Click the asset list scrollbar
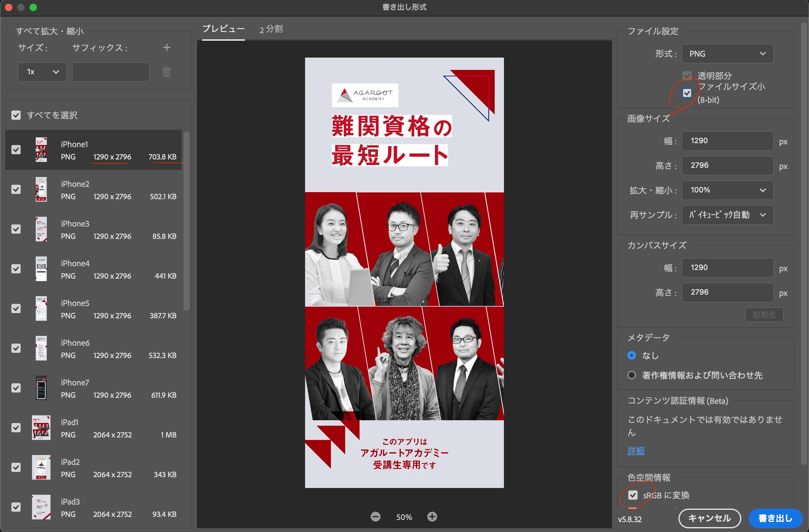The height and width of the screenshot is (532, 809). [186, 221]
